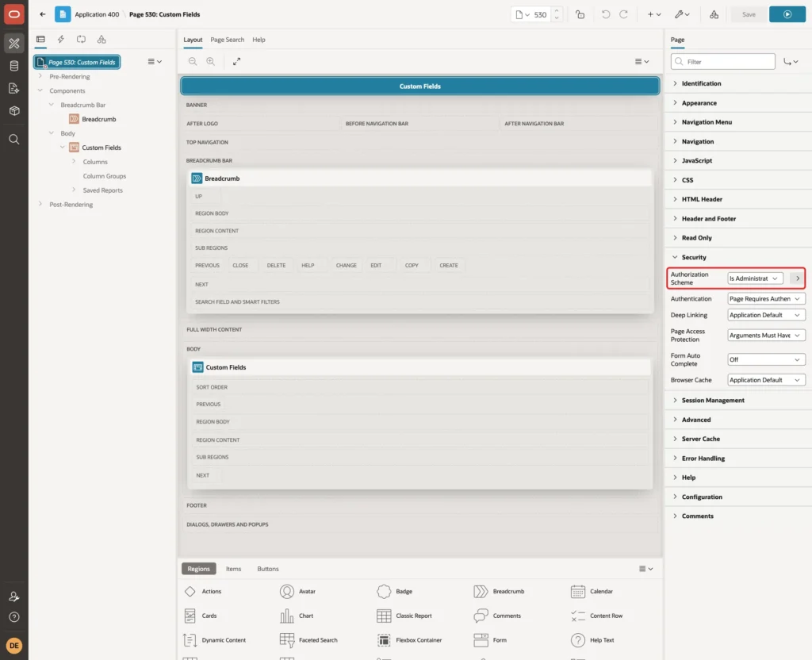812x660 pixels.
Task: Select the Breadcrumb node in tree
Action: click(98, 119)
